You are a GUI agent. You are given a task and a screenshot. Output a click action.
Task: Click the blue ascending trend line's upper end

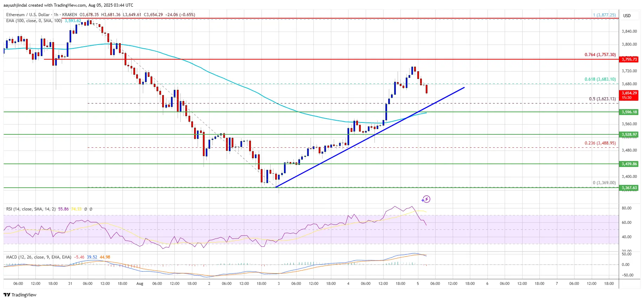coord(464,87)
